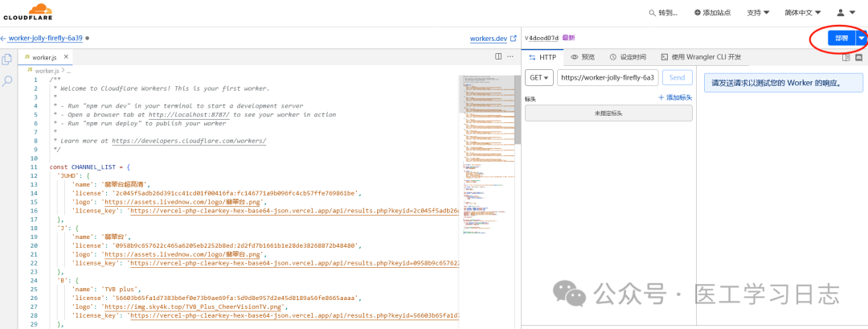Click the 最新 latest badge
The image size is (868, 329).
(568, 38)
